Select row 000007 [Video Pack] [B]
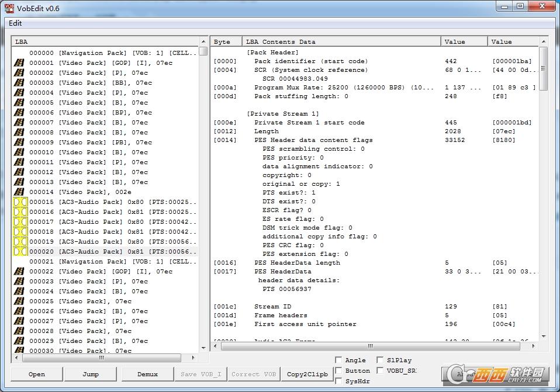Viewport: 560px width, 392px height. coord(89,123)
